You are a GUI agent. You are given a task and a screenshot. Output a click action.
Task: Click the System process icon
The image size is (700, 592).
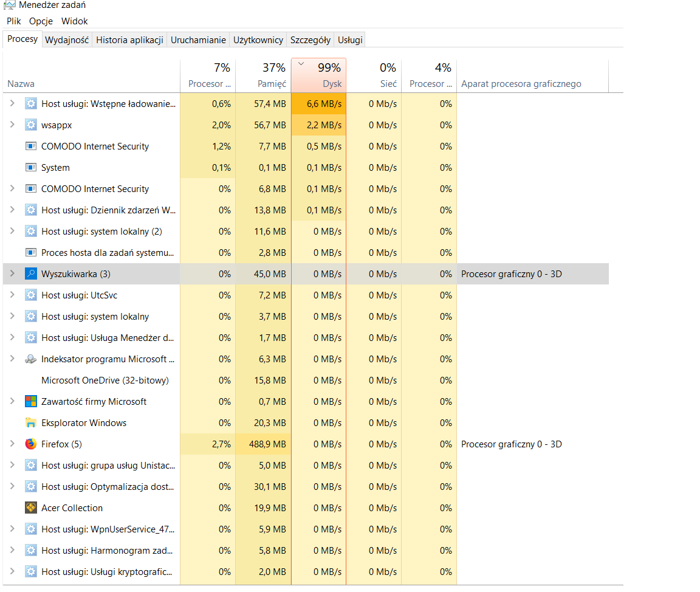[x=31, y=168]
